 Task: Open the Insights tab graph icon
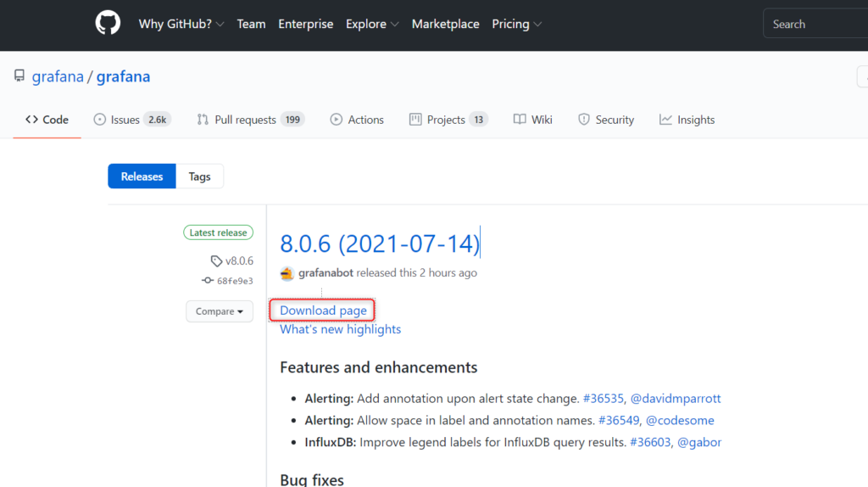[x=665, y=120]
